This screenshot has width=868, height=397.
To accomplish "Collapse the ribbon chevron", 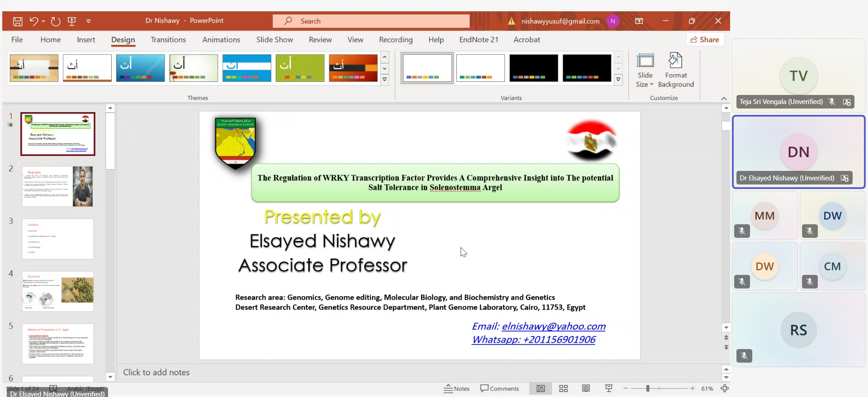I will point(724,98).
